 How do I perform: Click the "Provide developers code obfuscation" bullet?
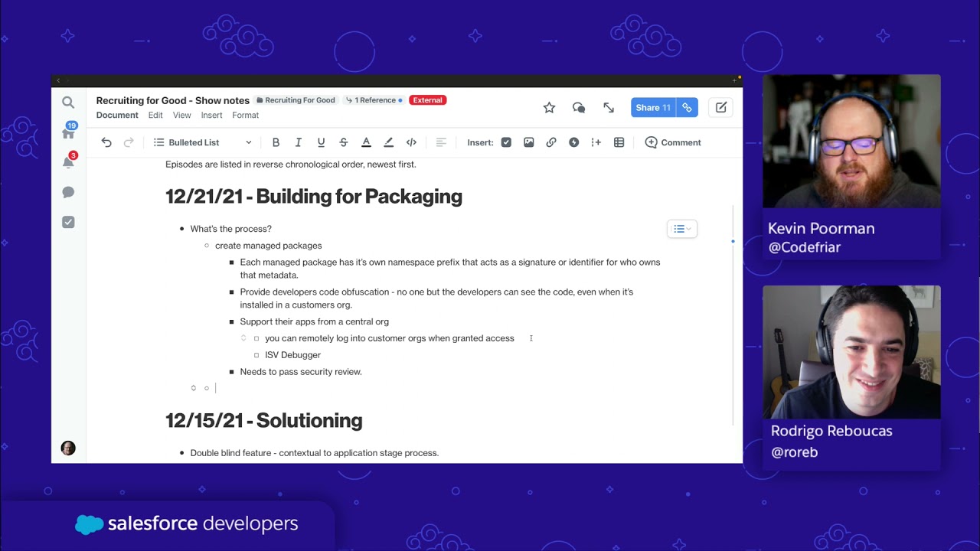point(436,298)
